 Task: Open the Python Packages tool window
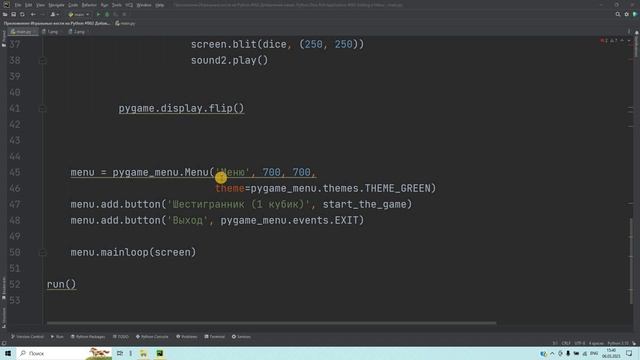pos(88,337)
